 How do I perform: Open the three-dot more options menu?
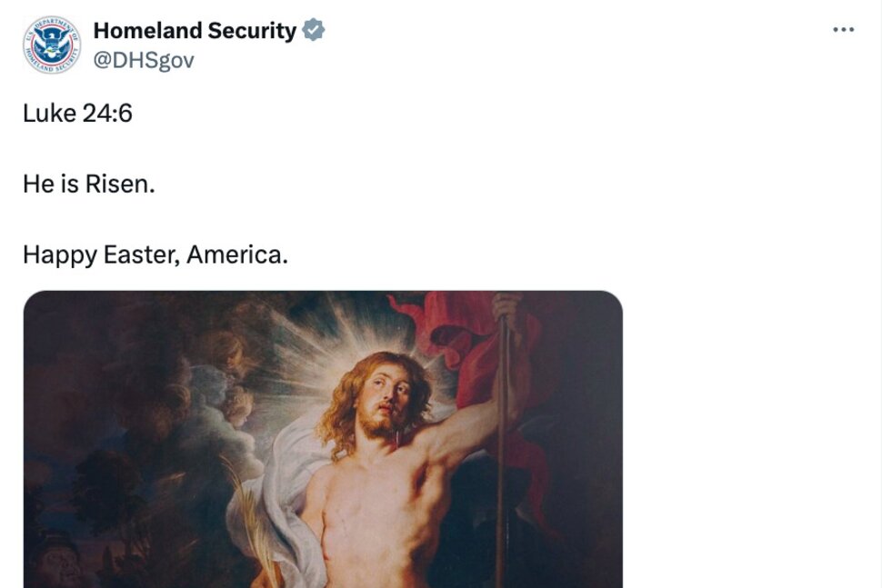point(844,30)
